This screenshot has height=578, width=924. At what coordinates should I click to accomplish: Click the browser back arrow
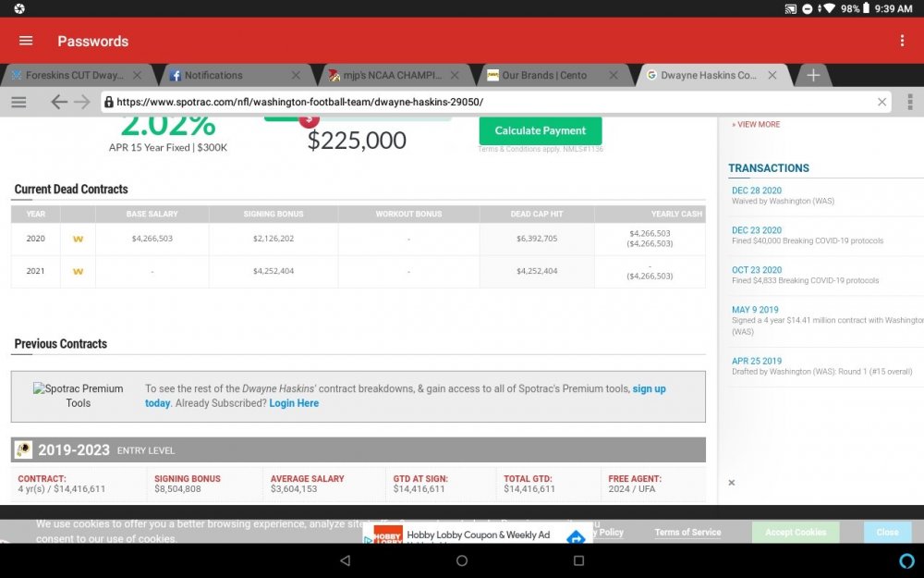[x=59, y=102]
